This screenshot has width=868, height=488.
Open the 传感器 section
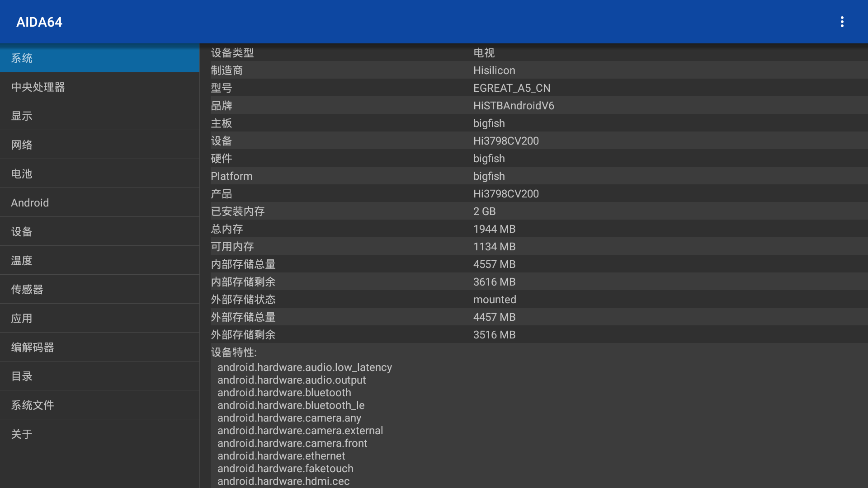tap(99, 289)
